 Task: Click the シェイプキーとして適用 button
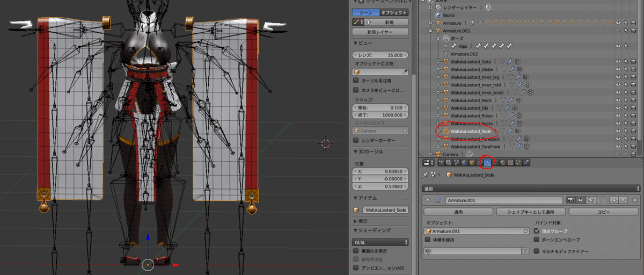pos(531,212)
